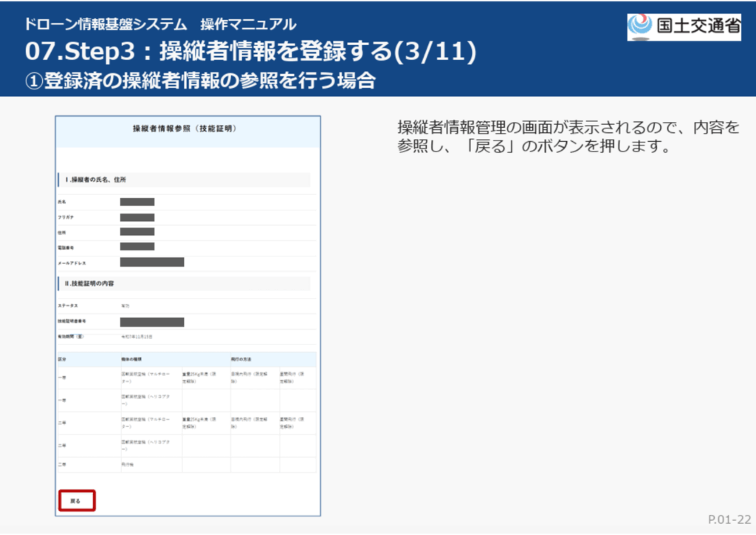756x535 pixels.
Task: Click the subtitle ①登録済の操縦者情報の参照を行う場合
Action: [x=199, y=80]
